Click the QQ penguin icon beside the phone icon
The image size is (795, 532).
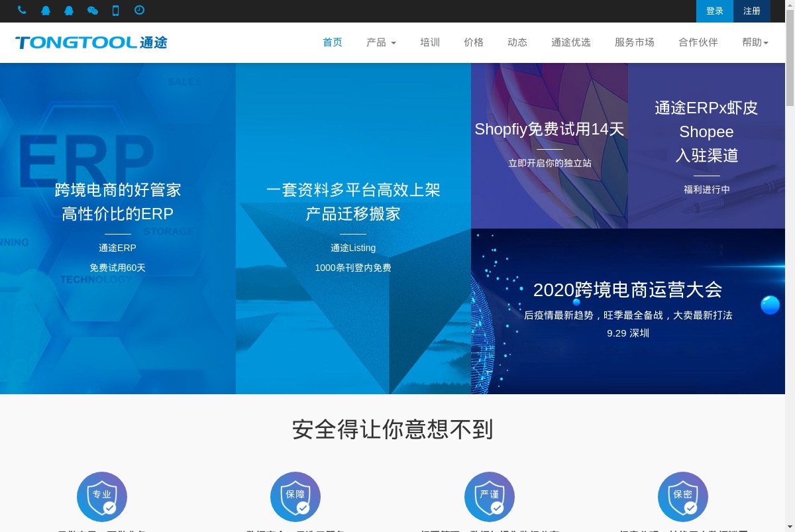click(x=45, y=11)
